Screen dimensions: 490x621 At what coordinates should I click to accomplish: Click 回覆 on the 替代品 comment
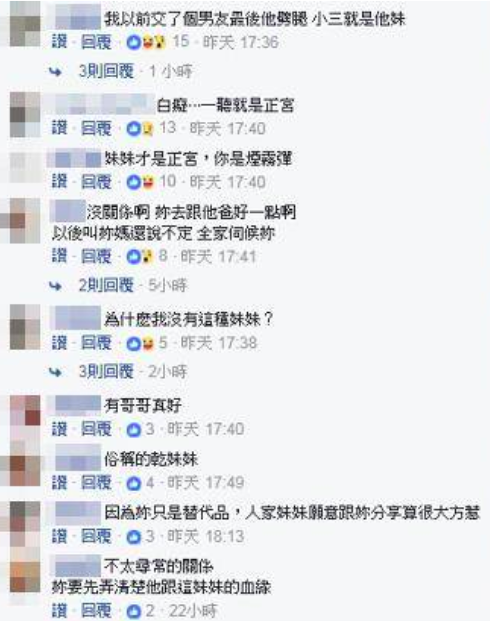96,537
